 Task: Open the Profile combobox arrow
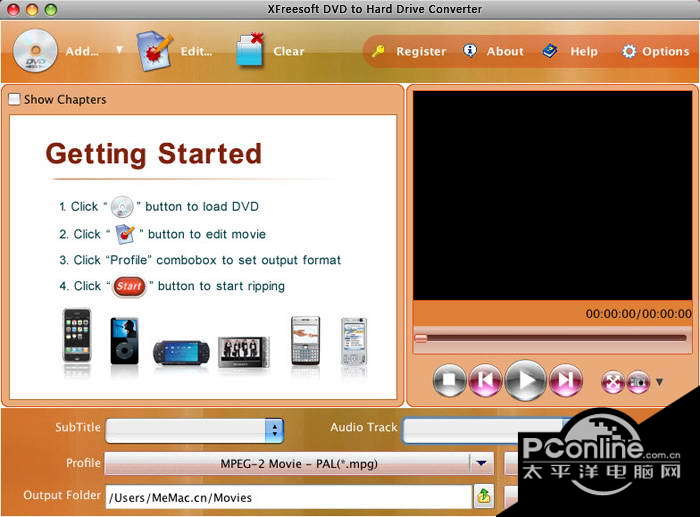coord(481,463)
